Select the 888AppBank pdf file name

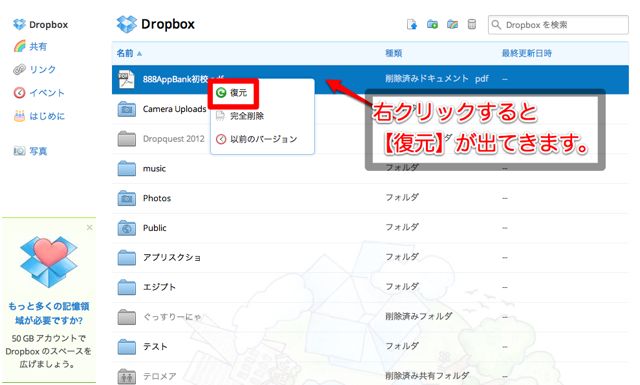183,79
